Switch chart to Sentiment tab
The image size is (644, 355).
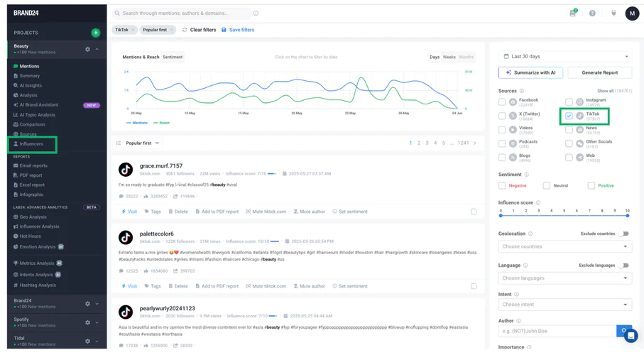pos(173,57)
